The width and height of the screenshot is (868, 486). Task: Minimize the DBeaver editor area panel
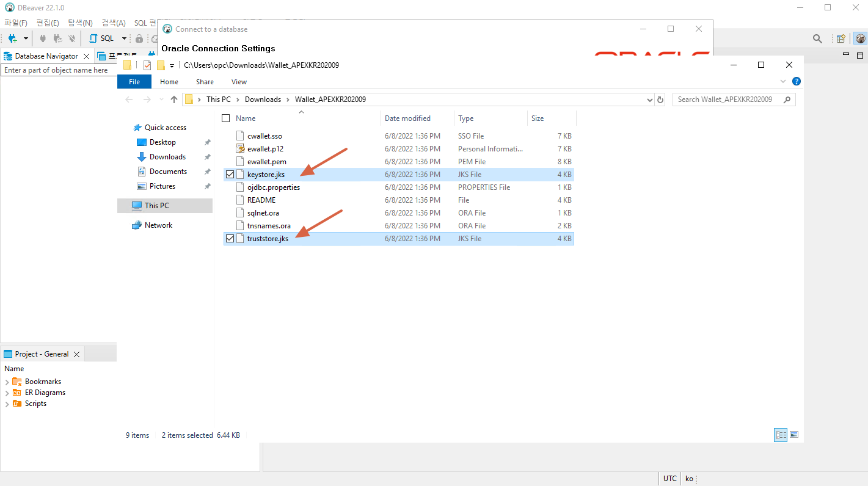(x=846, y=54)
